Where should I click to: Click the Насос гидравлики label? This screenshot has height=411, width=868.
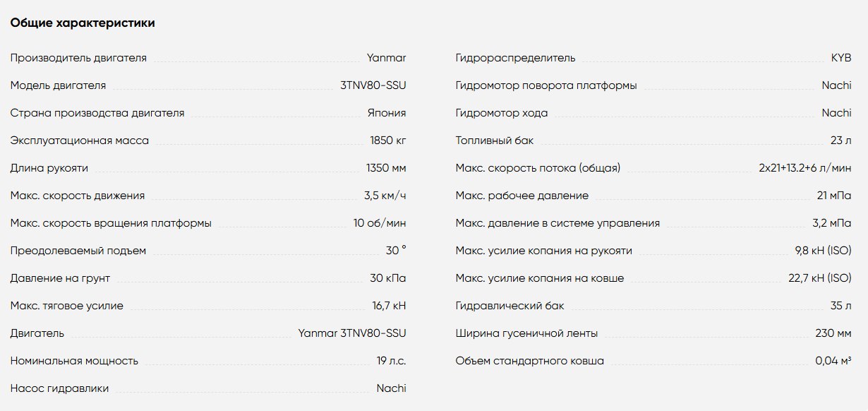(59, 388)
